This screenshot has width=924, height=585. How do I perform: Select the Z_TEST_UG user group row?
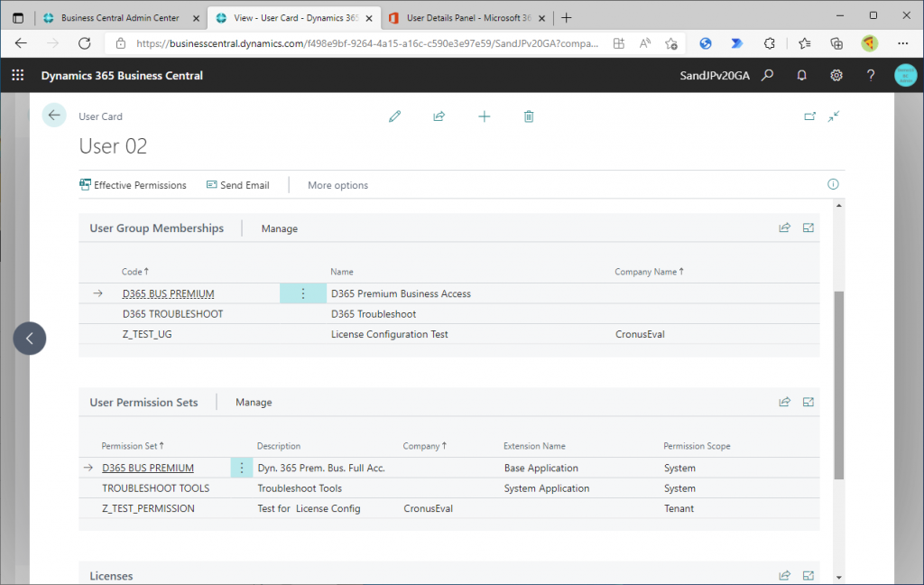click(449, 334)
